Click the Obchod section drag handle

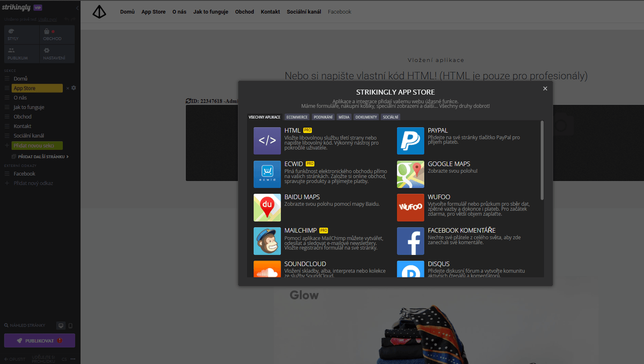[x=7, y=117]
